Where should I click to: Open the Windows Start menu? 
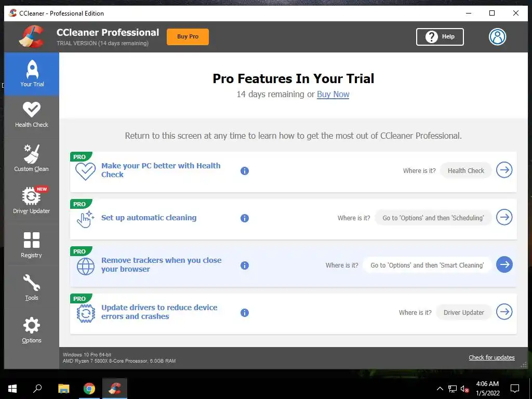click(12, 389)
